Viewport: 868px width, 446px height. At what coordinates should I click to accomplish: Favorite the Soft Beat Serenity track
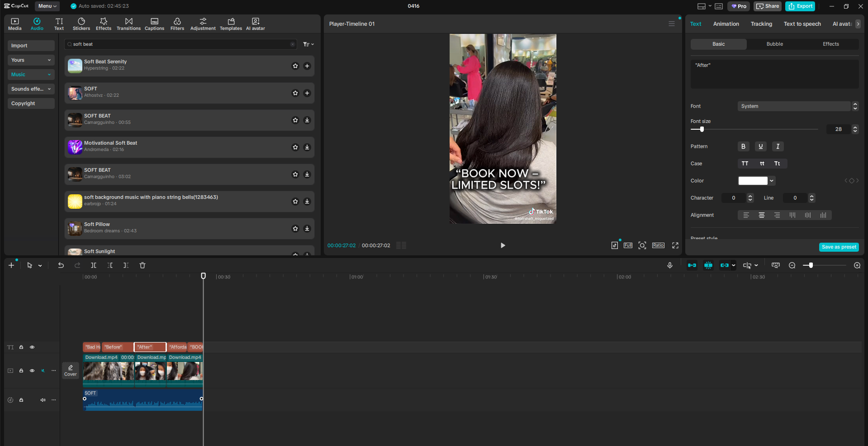click(295, 66)
